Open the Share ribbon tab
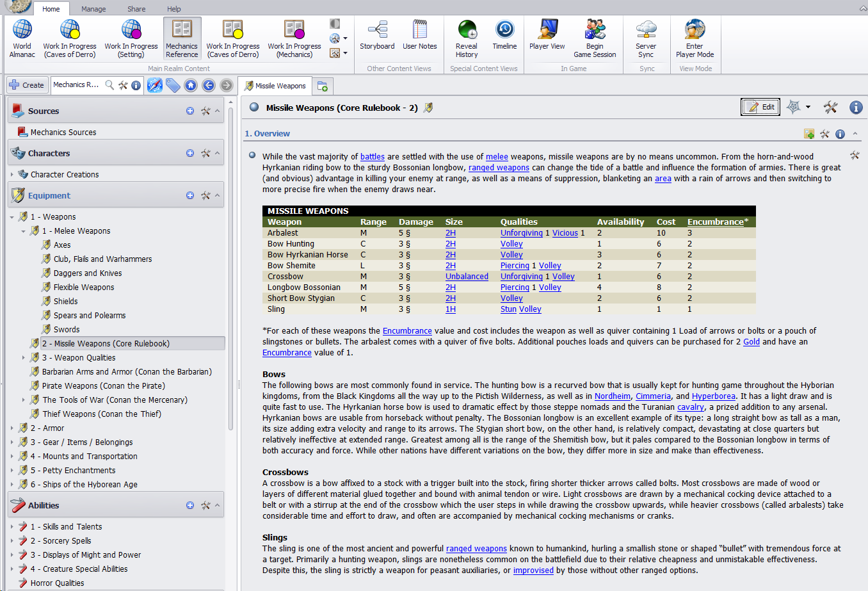This screenshot has width=868, height=591. tap(136, 9)
